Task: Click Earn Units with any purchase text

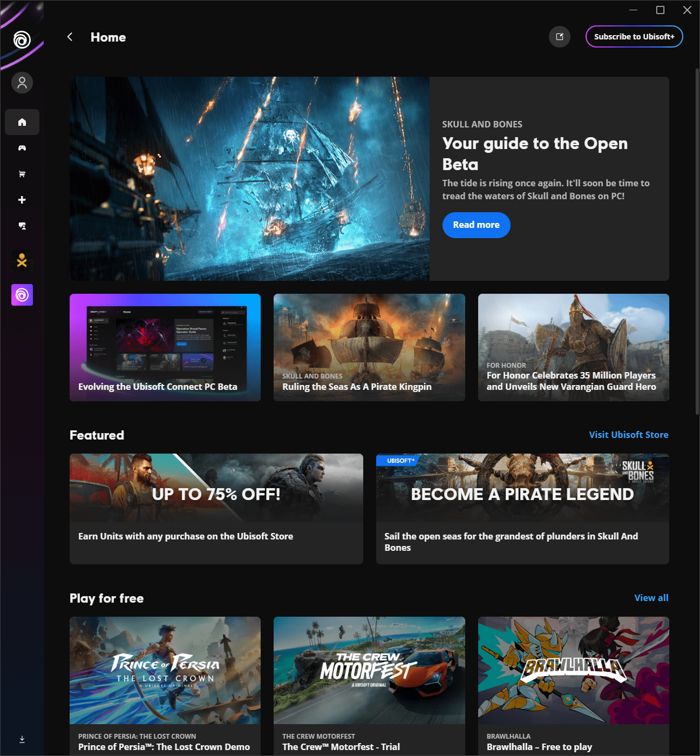Action: (186, 536)
